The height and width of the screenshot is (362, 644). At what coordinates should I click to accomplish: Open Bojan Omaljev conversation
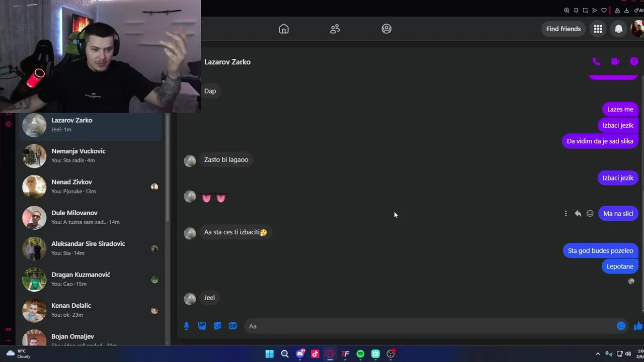91,338
